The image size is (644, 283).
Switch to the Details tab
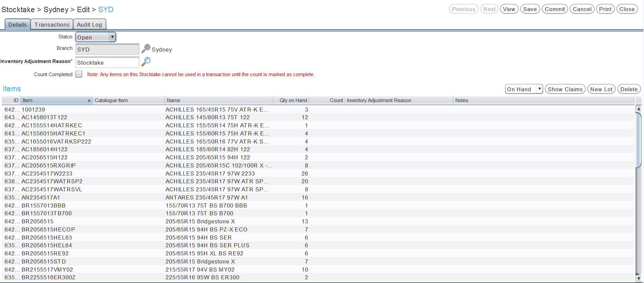[x=18, y=25]
